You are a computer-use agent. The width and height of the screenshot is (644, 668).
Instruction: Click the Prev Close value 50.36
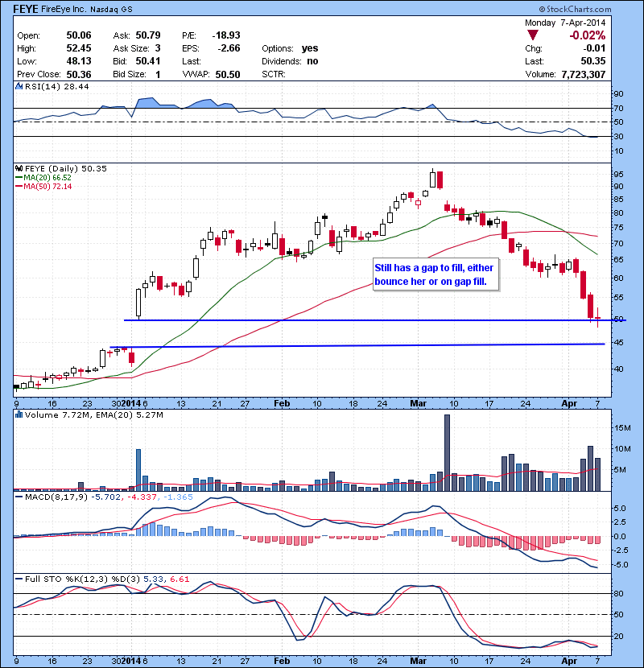[79, 74]
